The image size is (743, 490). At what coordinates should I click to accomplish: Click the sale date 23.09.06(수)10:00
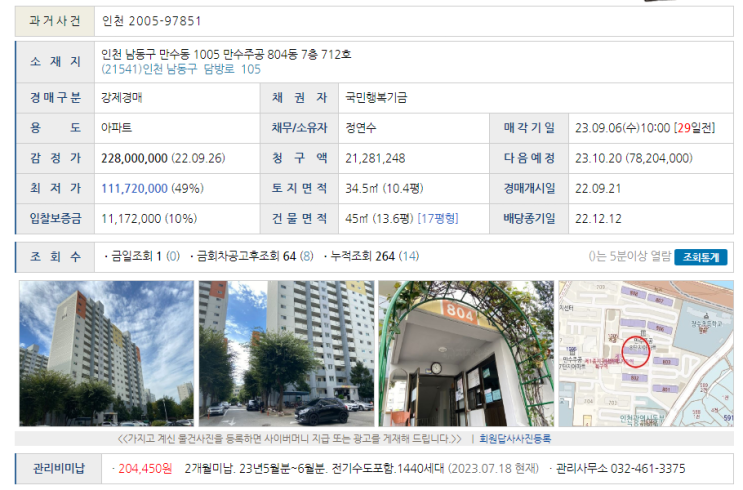click(623, 128)
